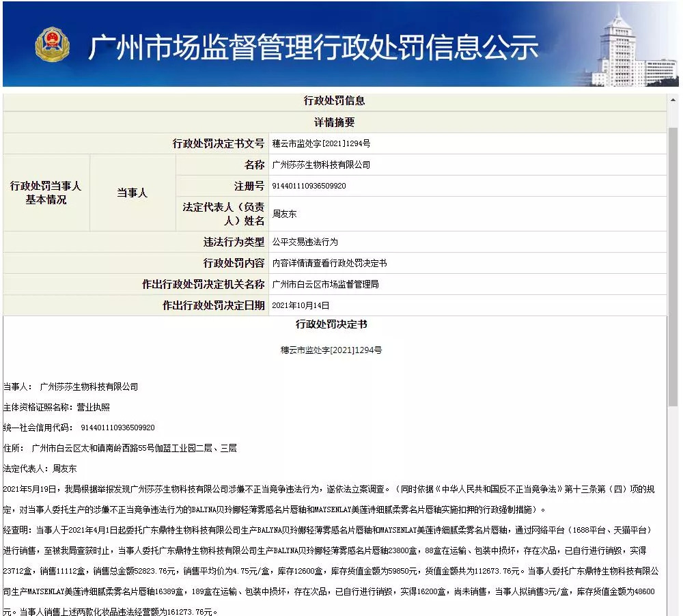Click the name 周友东 in table
The image size is (683, 616).
click(284, 214)
